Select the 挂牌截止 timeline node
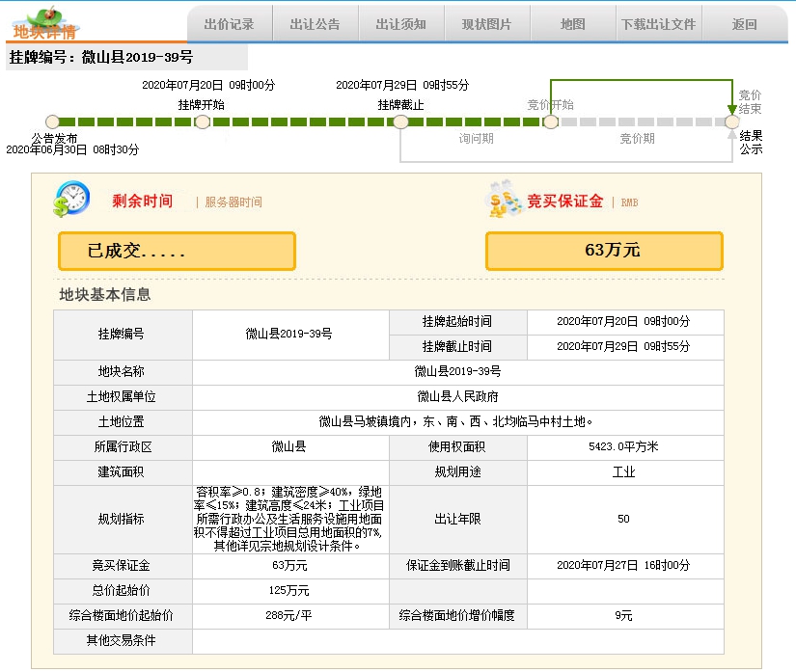Screen dimensions: 796x672 (x=400, y=121)
